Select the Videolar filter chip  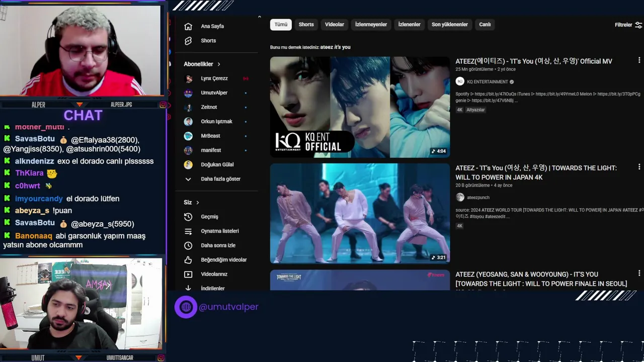[x=335, y=25]
